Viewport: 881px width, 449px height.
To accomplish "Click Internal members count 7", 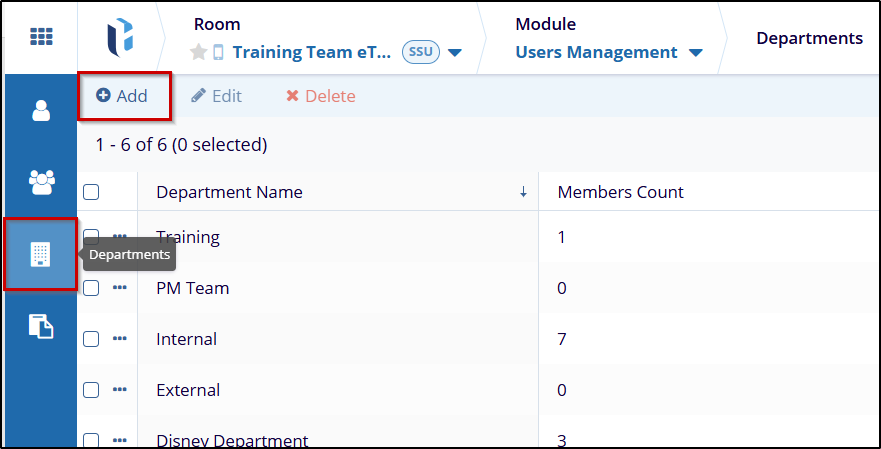I will coord(562,339).
